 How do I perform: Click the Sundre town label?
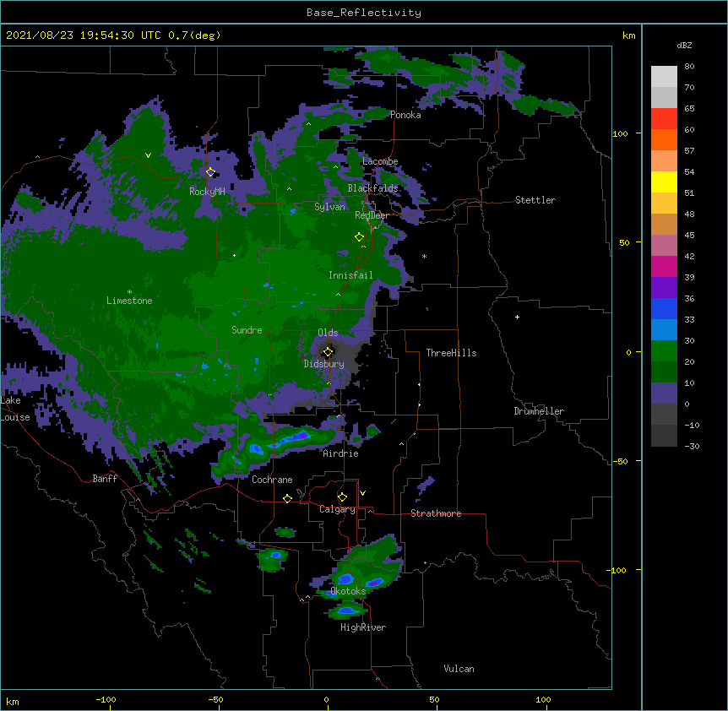(x=247, y=330)
